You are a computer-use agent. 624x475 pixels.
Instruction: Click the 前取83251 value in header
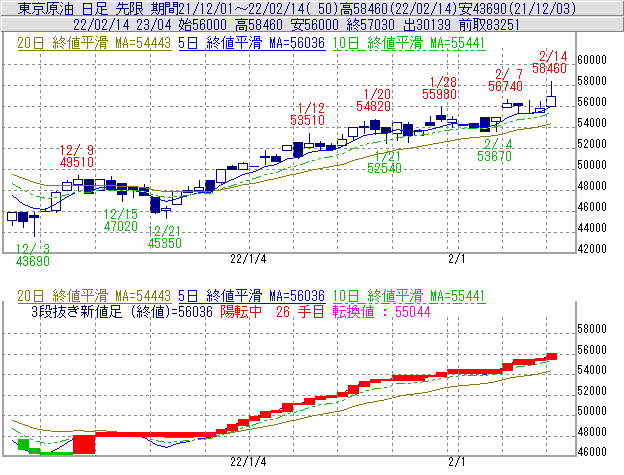[489, 25]
